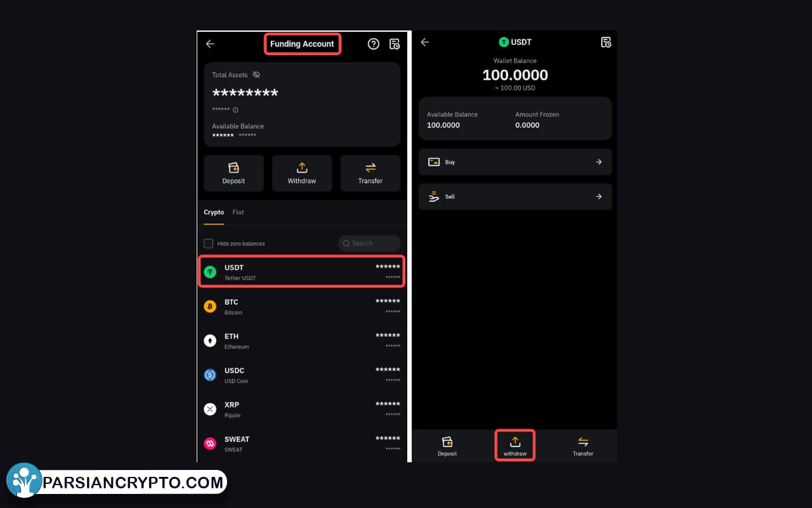Go back from the USDT wallet page
Screen dimensions: 812x508
425,43
